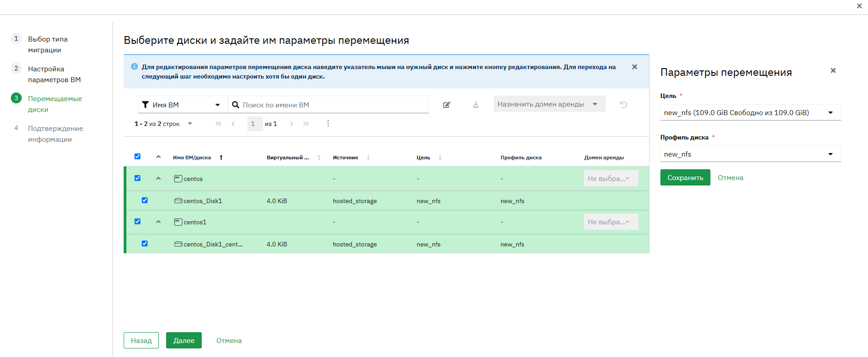
Task: Click Отмена at the wizard bottom
Action: (x=229, y=341)
